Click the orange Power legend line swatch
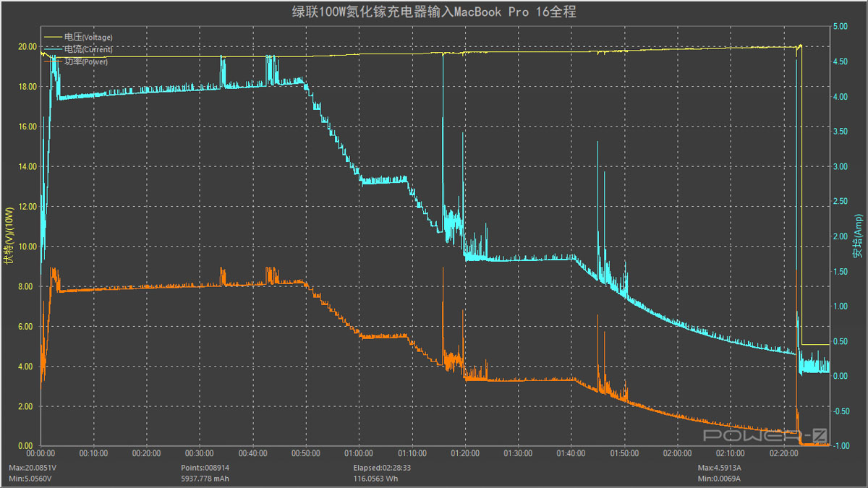868x488 pixels. [x=54, y=61]
